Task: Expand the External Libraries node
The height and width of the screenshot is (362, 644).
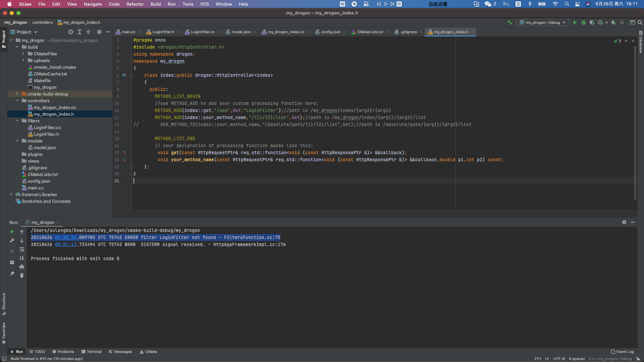Action: (x=11, y=194)
